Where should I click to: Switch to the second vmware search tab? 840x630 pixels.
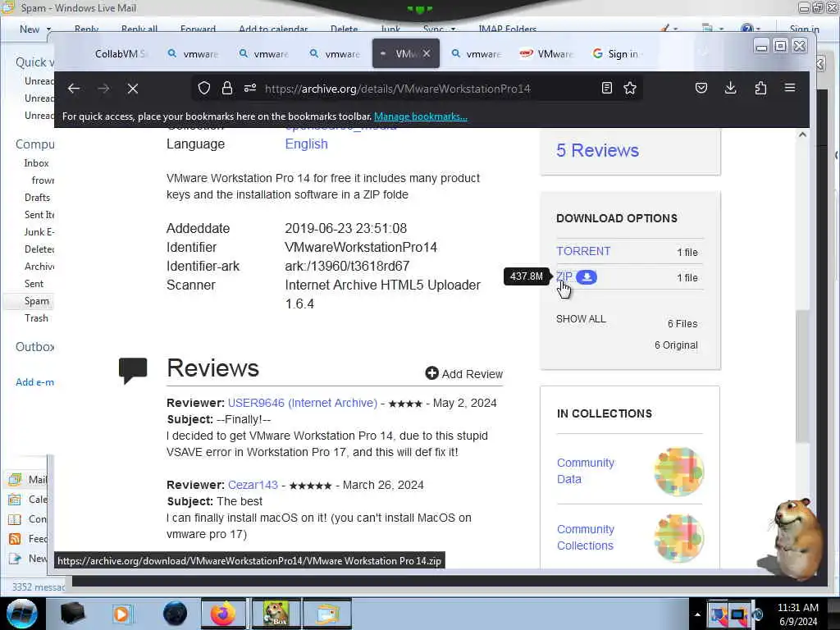[x=264, y=53]
